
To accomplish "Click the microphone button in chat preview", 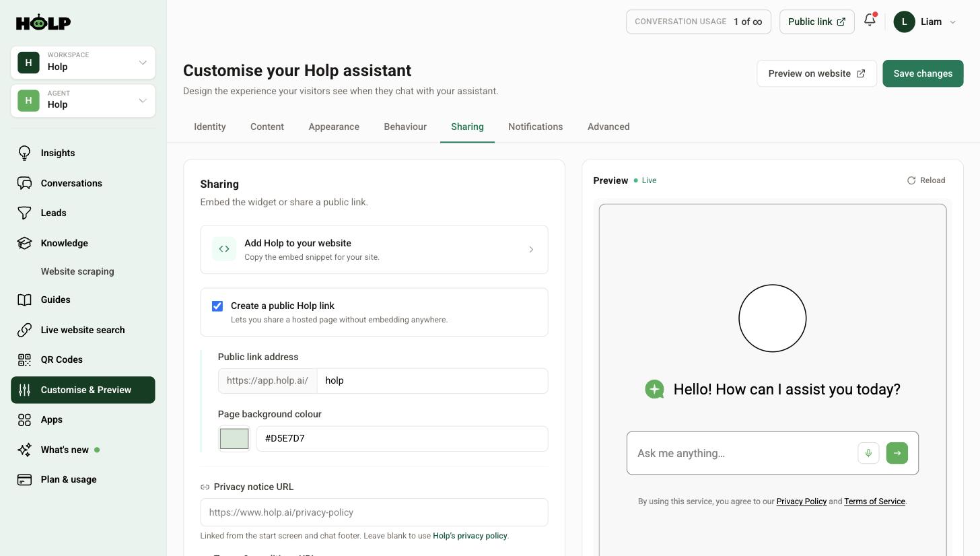I will point(868,453).
